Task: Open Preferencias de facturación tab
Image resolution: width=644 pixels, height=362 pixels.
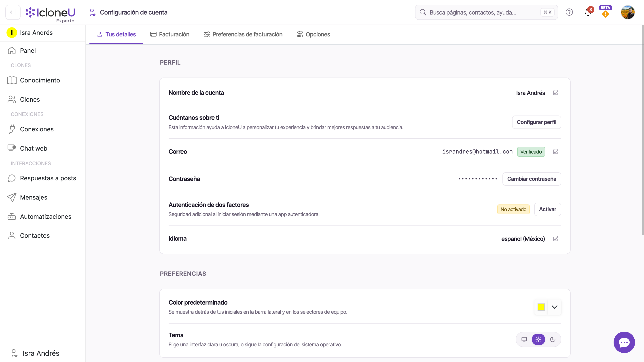Action: tap(243, 34)
